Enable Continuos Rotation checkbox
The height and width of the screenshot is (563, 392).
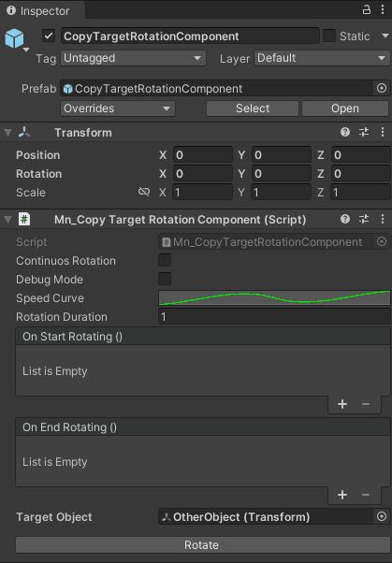(165, 260)
